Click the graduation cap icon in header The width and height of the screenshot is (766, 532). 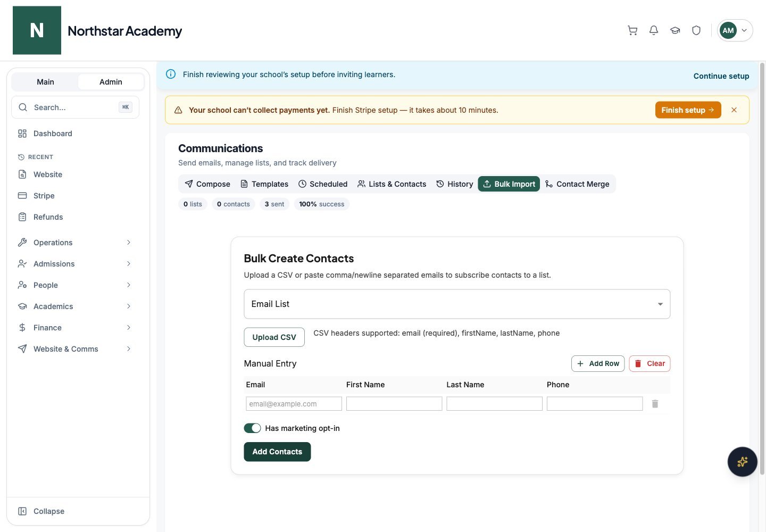click(x=675, y=30)
